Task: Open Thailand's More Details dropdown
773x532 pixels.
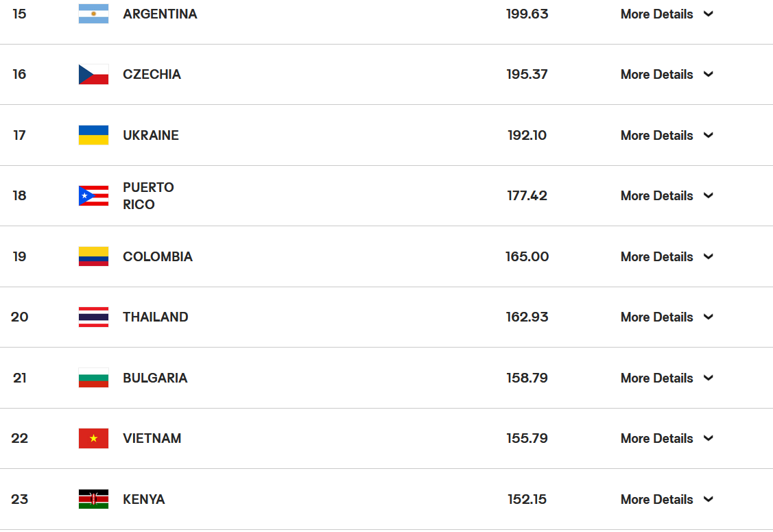Action: point(667,317)
